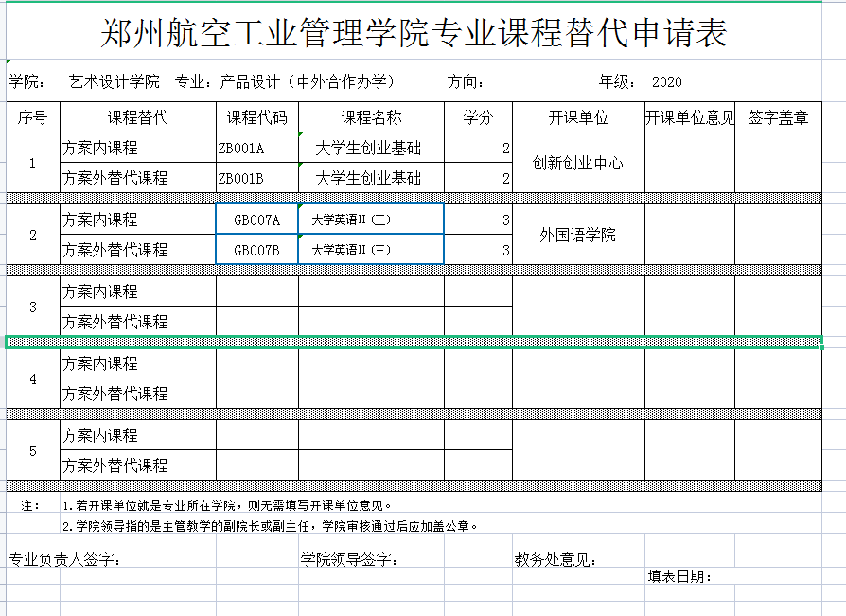Click the 外国语学院 cell
846x616 pixels.
pyautogui.click(x=578, y=234)
